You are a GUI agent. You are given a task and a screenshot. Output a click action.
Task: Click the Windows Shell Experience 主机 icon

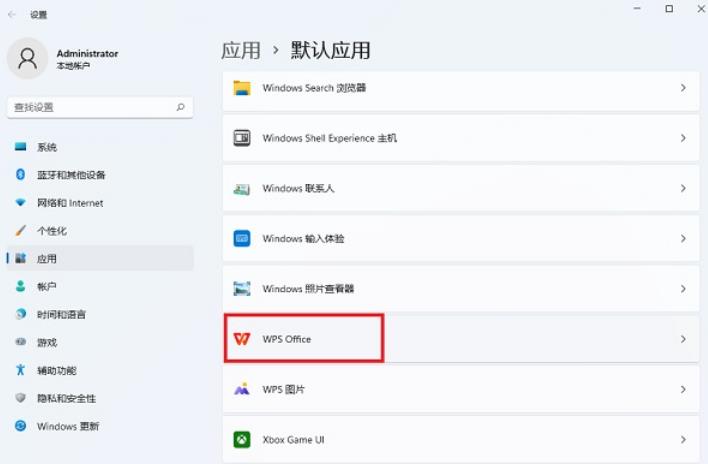pos(242,138)
